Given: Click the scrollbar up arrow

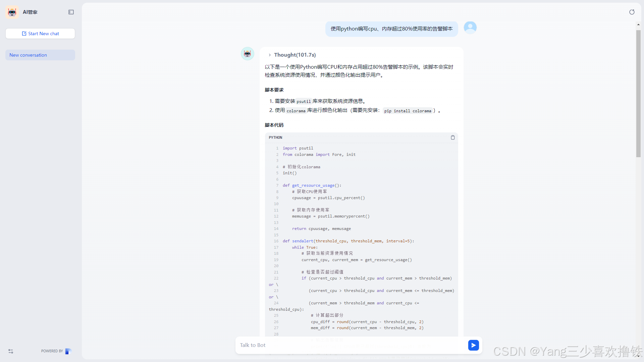Looking at the screenshot, I should click(x=638, y=24).
